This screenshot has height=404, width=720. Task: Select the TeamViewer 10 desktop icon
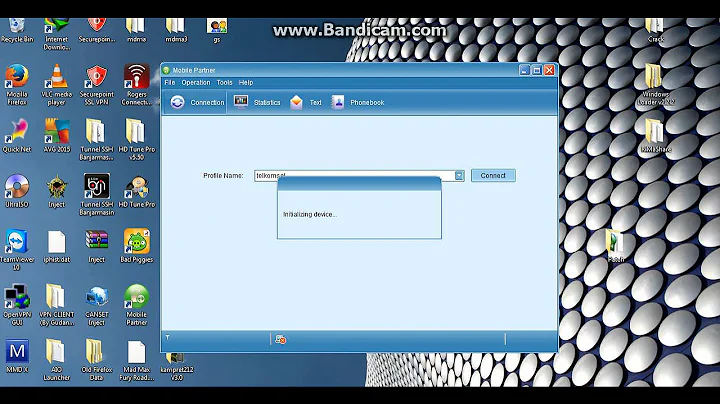17,250
